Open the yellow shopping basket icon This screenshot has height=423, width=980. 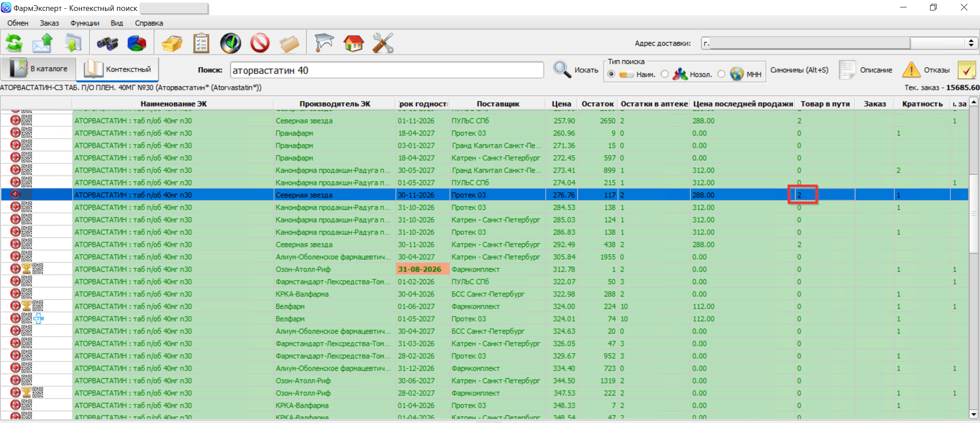[x=172, y=43]
